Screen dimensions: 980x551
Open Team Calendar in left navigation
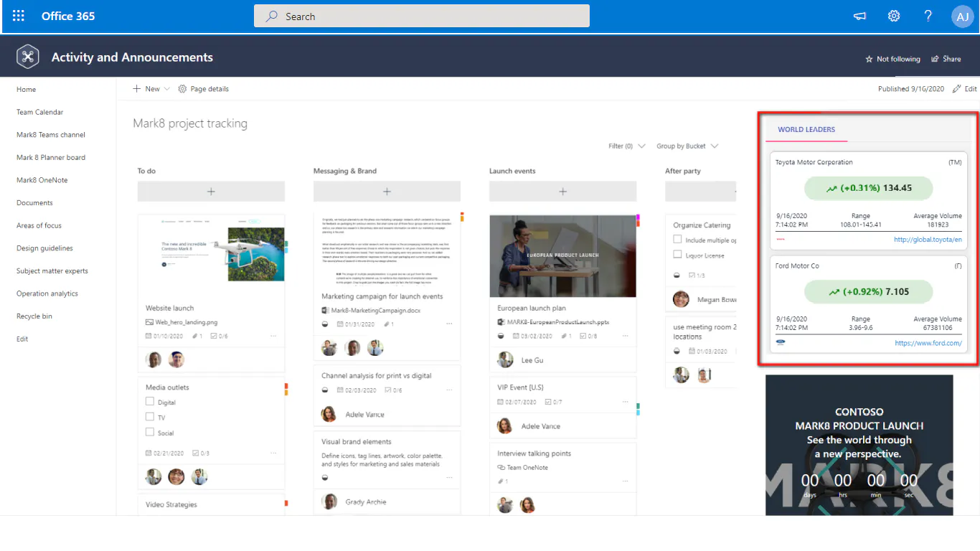coord(39,112)
